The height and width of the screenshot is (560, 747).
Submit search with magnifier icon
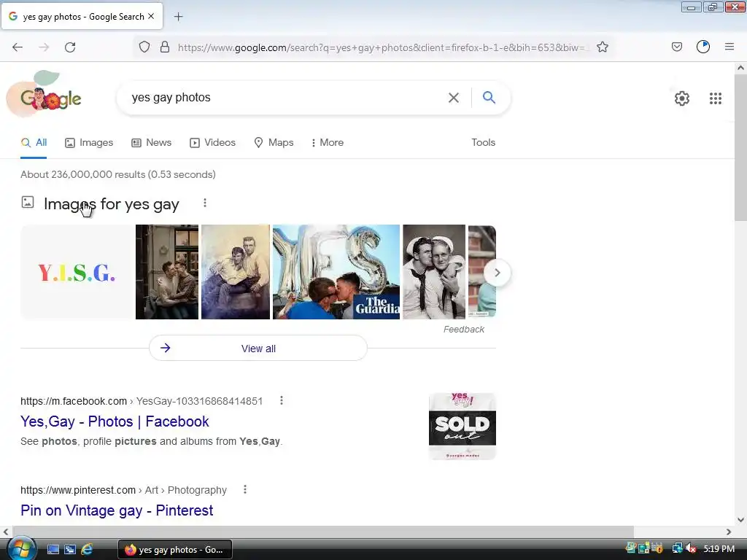click(489, 97)
